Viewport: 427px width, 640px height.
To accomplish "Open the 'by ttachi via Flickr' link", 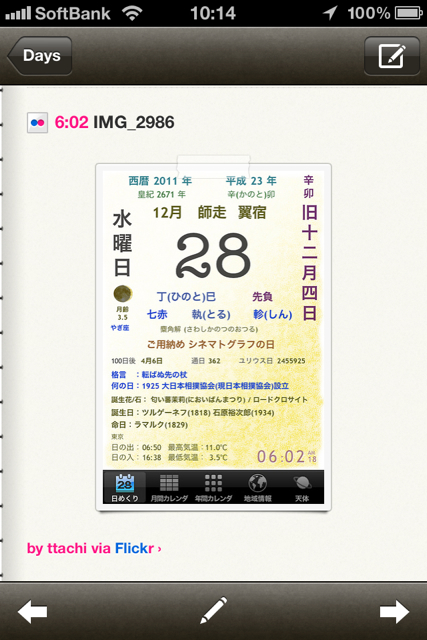I will 94,548.
